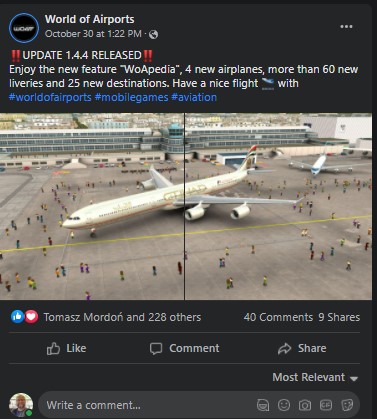
Task: View the 40 Comments
Action: 278,317
